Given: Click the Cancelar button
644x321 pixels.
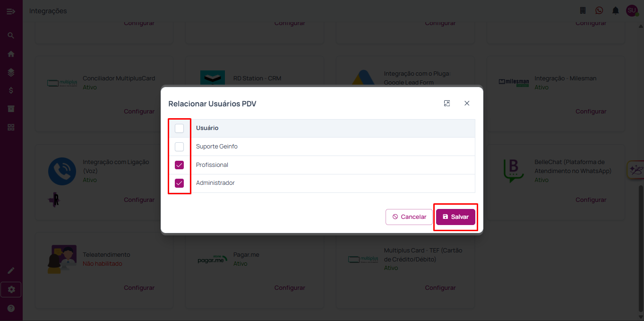Looking at the screenshot, I should tap(409, 217).
